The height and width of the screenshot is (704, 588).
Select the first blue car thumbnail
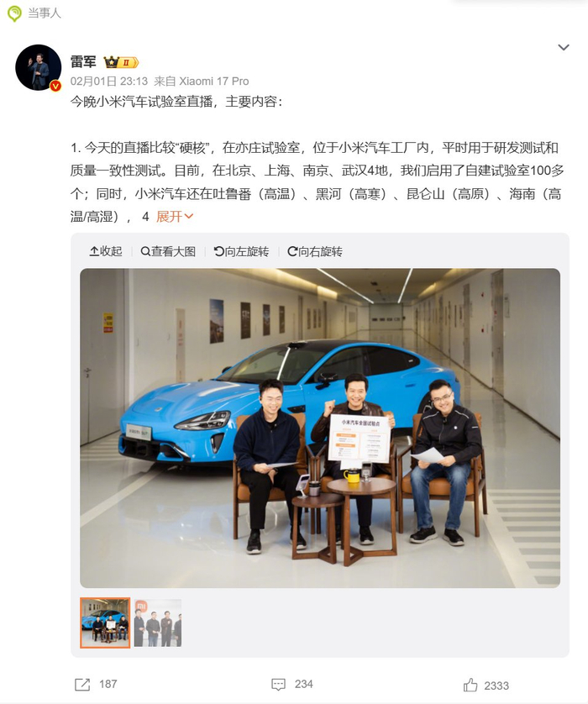(x=105, y=623)
